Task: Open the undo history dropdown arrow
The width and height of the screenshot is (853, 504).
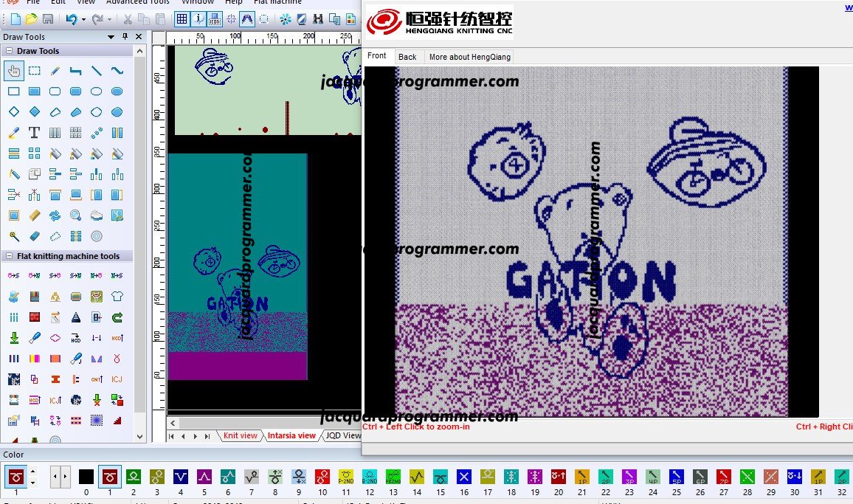Action: 83,19
